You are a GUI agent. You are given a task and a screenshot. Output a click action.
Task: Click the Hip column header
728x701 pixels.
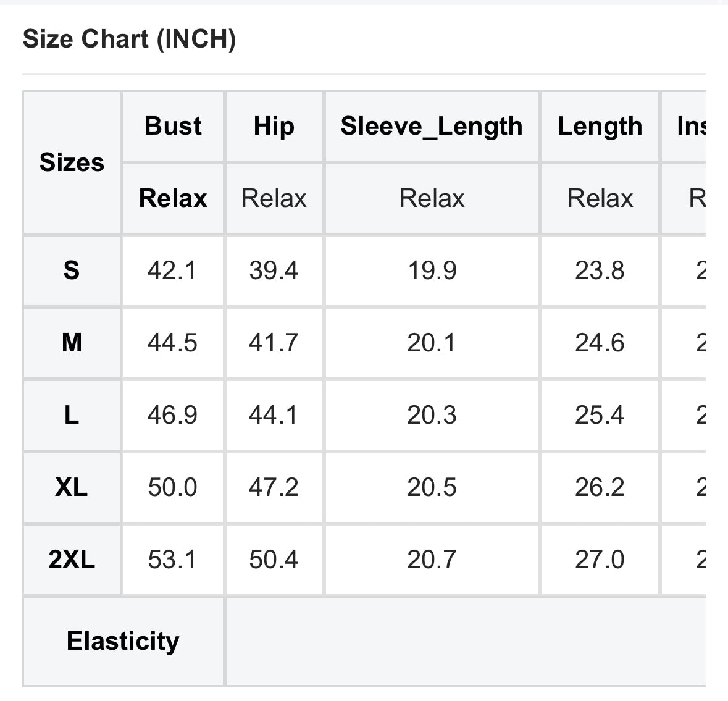click(x=274, y=126)
